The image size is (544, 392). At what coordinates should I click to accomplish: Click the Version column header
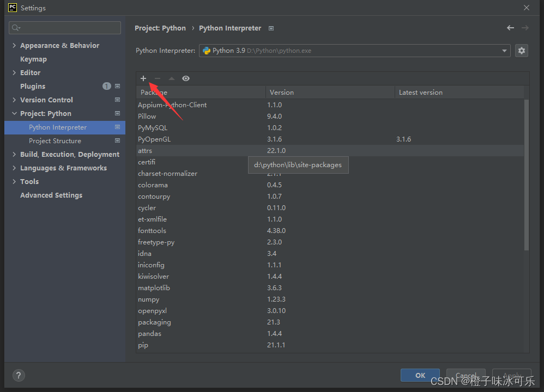coord(330,92)
